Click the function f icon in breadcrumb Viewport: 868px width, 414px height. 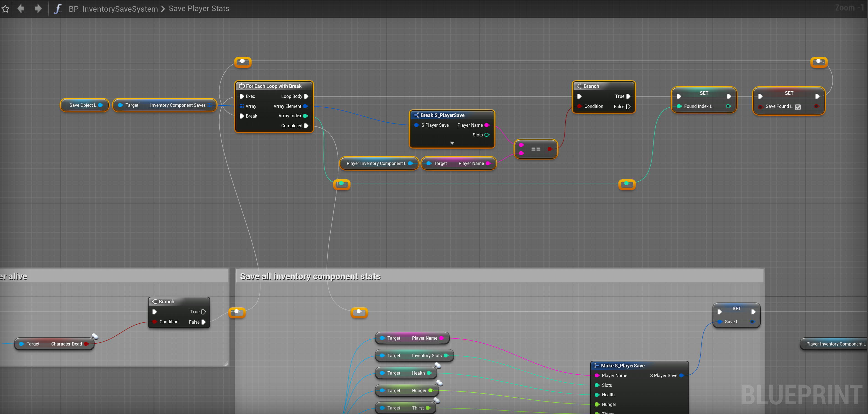click(58, 8)
